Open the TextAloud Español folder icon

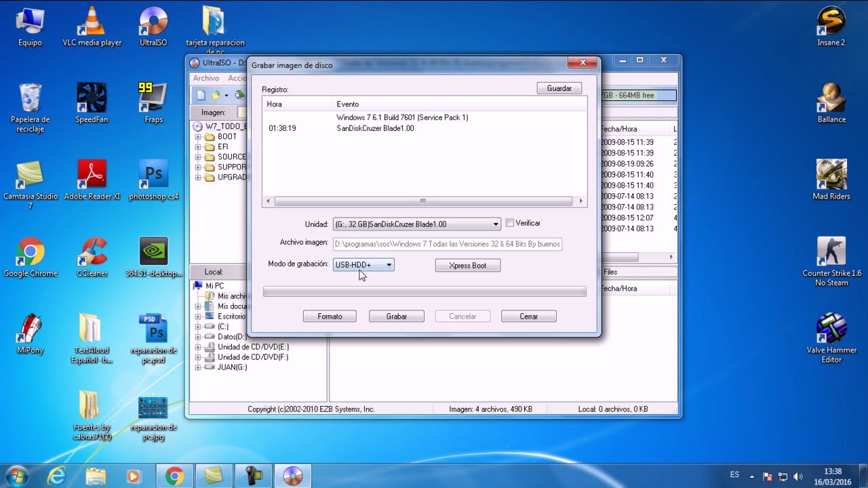point(92,338)
